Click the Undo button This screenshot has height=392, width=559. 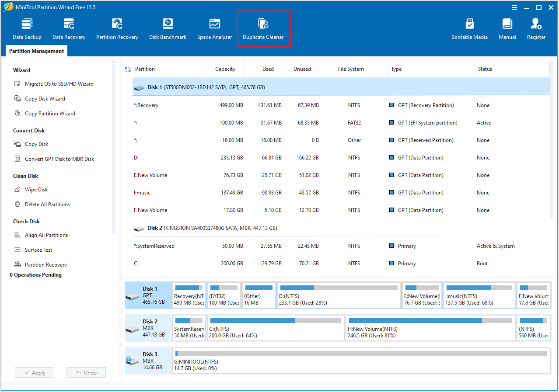tap(86, 372)
